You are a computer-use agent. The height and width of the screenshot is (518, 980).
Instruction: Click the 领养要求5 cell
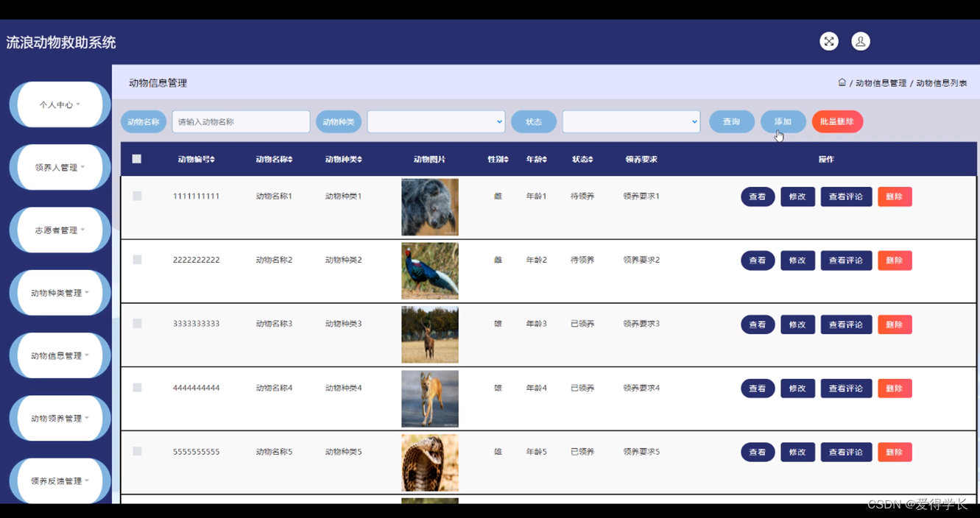click(x=641, y=452)
